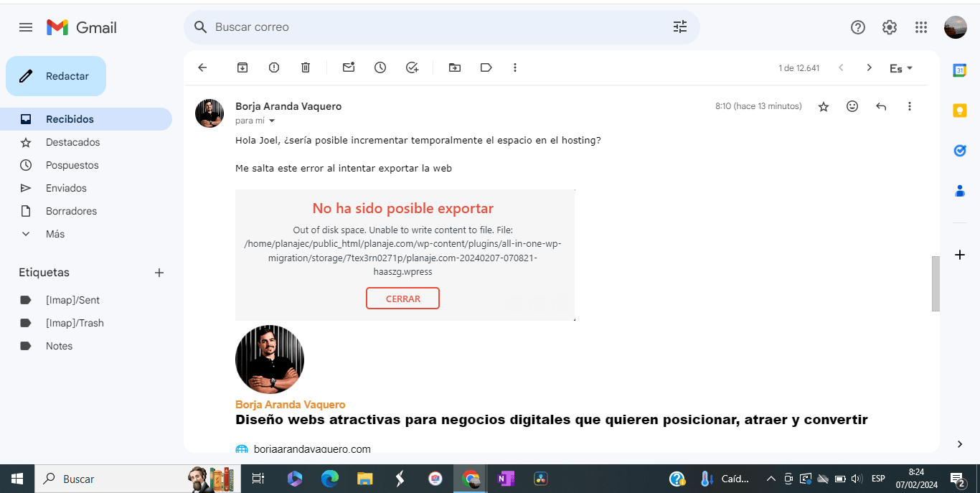Mark the message as unread
Image resolution: width=980 pixels, height=493 pixels.
[x=349, y=67]
